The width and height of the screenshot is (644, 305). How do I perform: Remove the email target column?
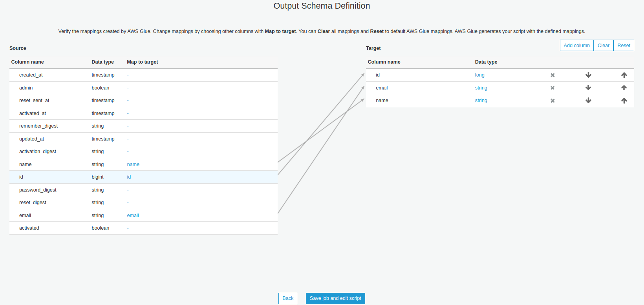pyautogui.click(x=553, y=88)
